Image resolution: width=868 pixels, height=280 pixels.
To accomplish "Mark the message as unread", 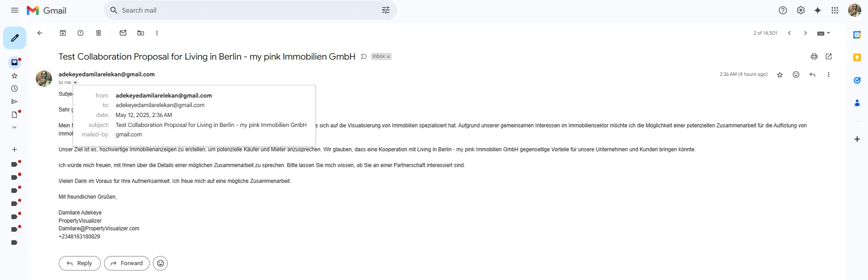I will [123, 33].
